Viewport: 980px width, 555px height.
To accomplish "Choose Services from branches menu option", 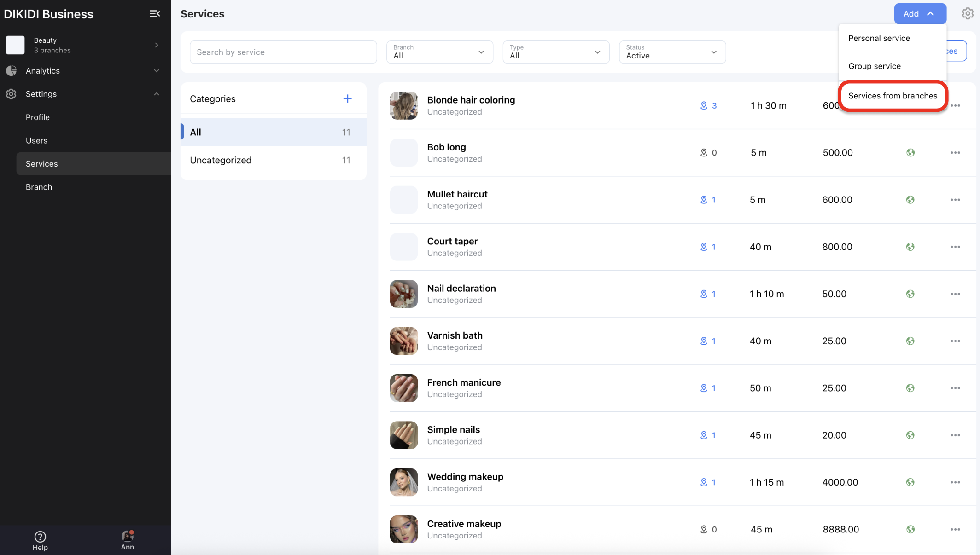I will click(x=892, y=96).
